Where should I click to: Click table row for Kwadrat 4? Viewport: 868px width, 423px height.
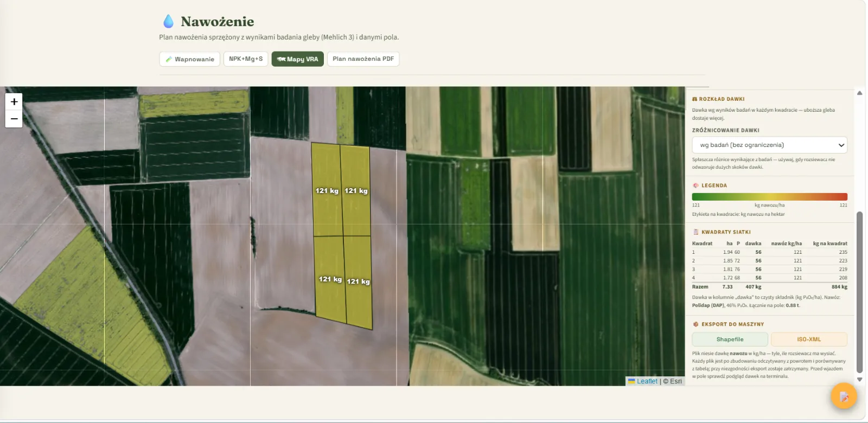769,278
